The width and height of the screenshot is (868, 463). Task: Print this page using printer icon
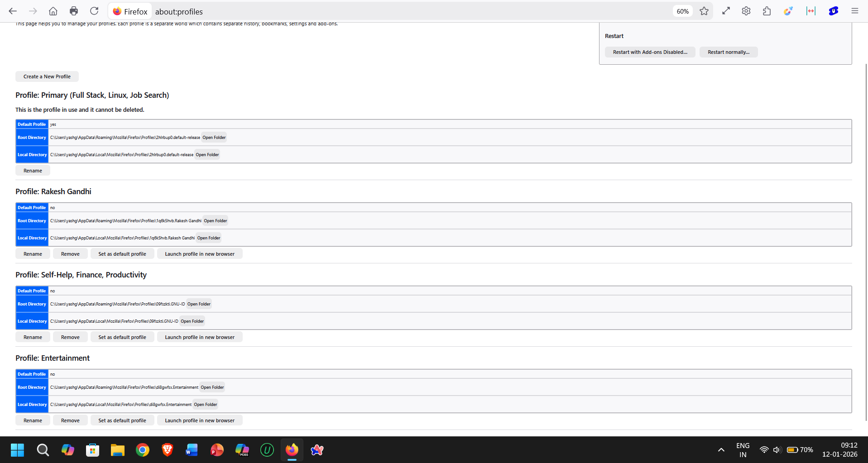point(74,11)
